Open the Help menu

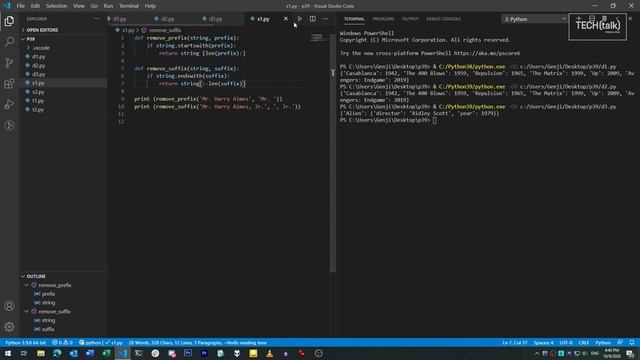coord(150,6)
